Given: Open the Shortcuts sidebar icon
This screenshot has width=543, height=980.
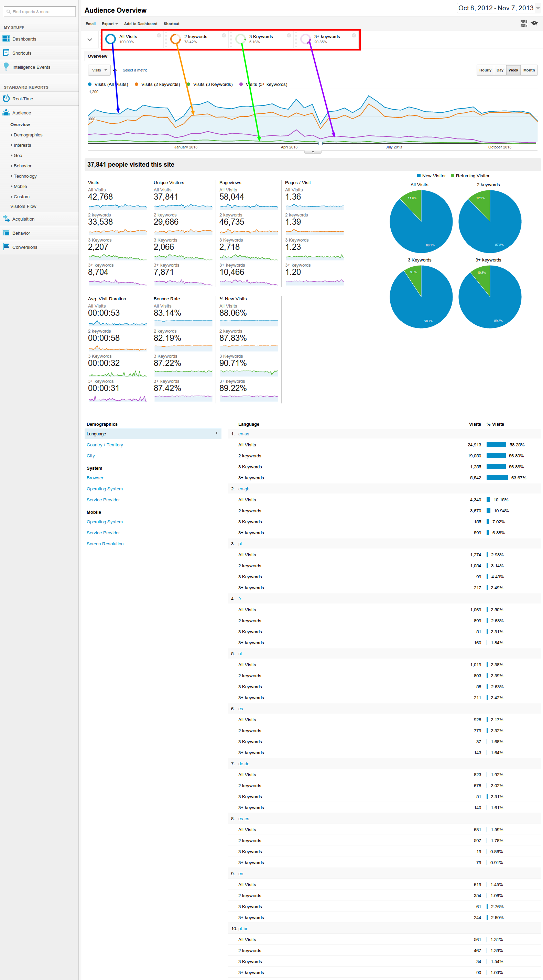Looking at the screenshot, I should (6, 53).
